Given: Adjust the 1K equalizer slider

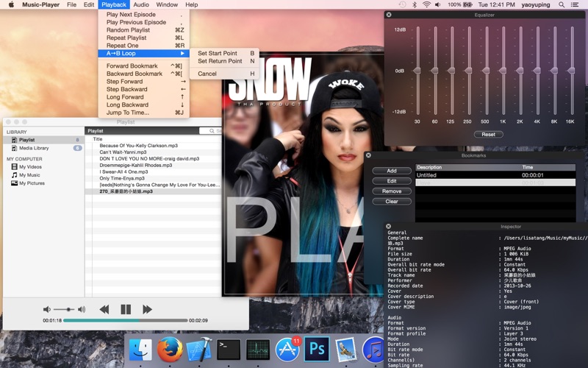Looking at the screenshot, I should click(x=503, y=70).
